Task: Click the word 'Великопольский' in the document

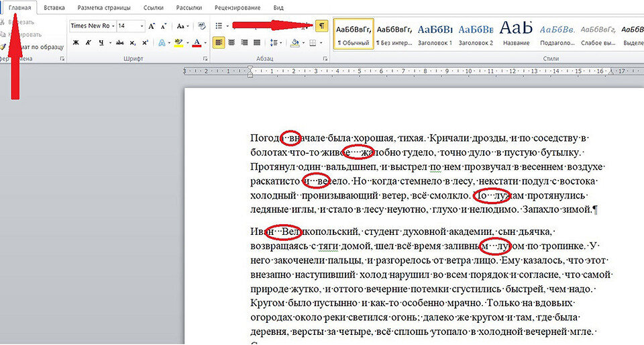Action: [319, 232]
